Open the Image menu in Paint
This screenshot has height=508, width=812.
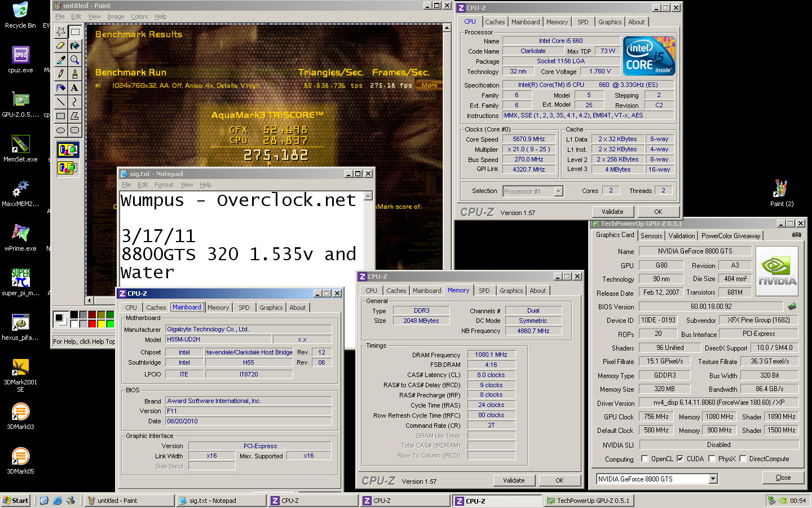click(x=116, y=16)
